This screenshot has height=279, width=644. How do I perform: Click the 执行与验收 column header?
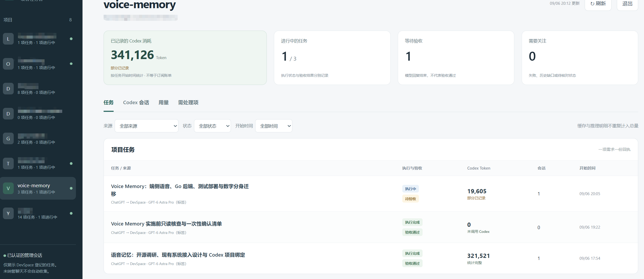412,168
